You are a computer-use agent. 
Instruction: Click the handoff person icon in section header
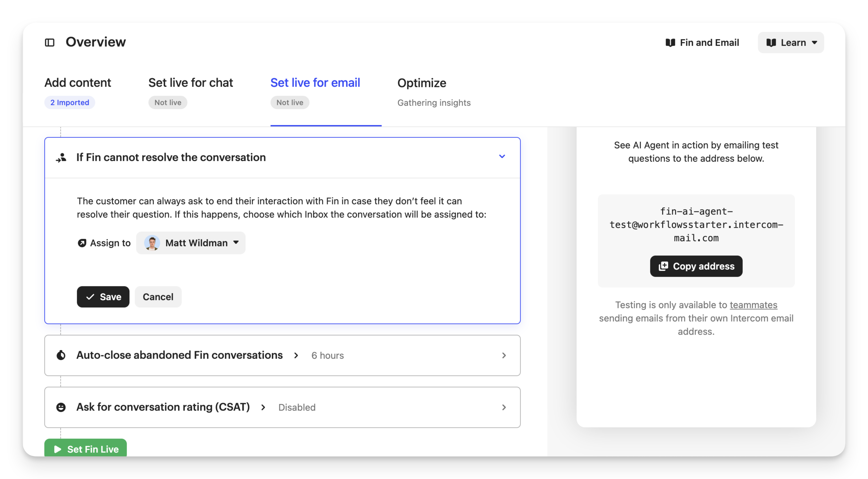[x=61, y=157]
